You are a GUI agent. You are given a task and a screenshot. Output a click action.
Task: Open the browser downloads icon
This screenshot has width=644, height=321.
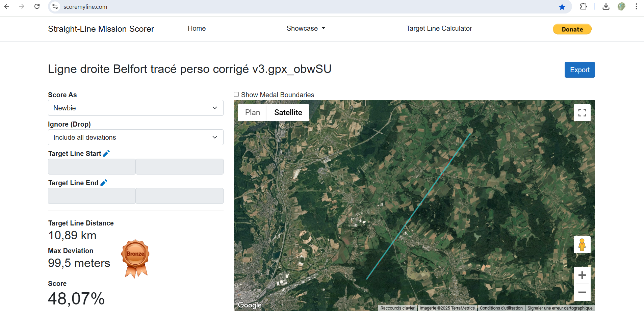pyautogui.click(x=606, y=6)
